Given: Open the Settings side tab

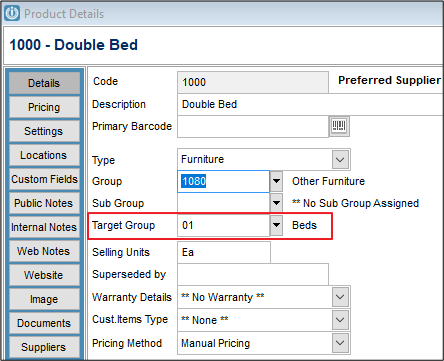Looking at the screenshot, I should (x=44, y=131).
